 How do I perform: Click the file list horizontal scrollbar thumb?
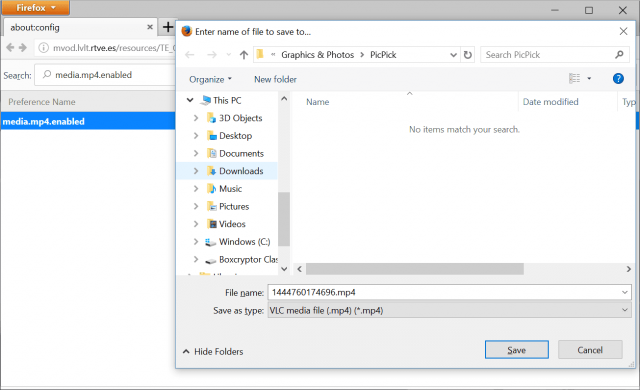pyautogui.click(x=415, y=269)
